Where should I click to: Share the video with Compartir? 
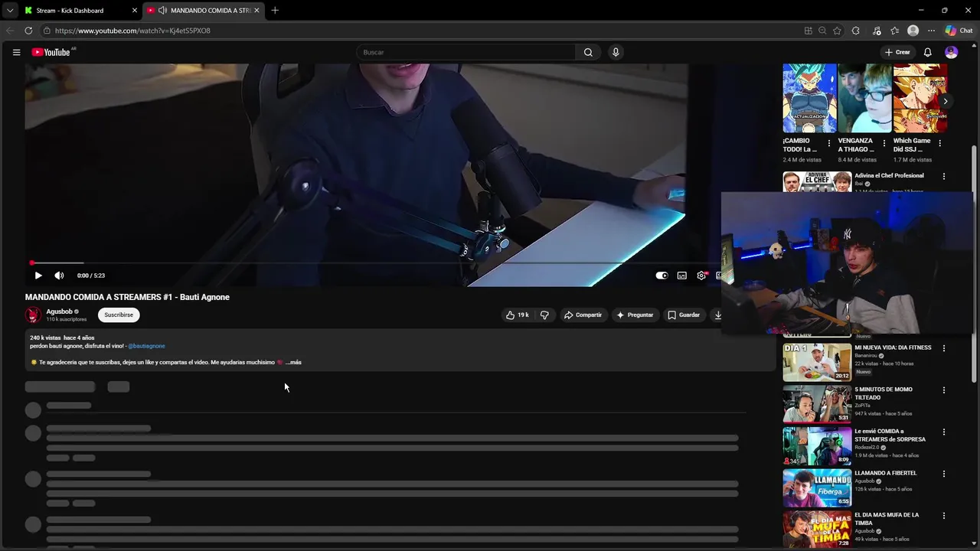583,315
